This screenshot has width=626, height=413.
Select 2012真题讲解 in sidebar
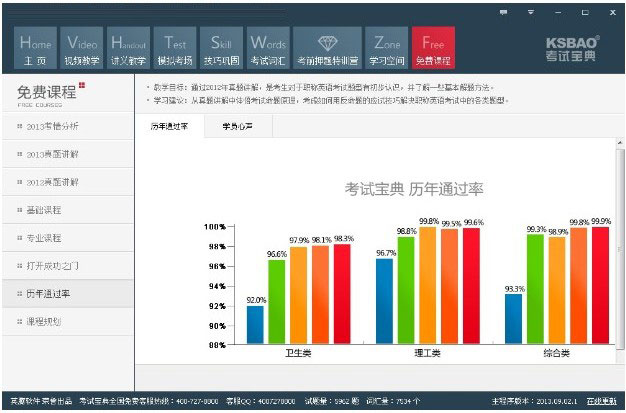[68, 182]
